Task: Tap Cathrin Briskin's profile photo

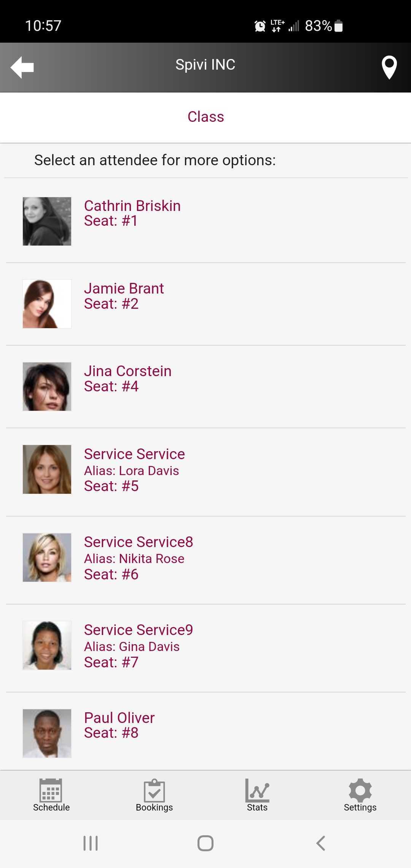Action: click(47, 221)
